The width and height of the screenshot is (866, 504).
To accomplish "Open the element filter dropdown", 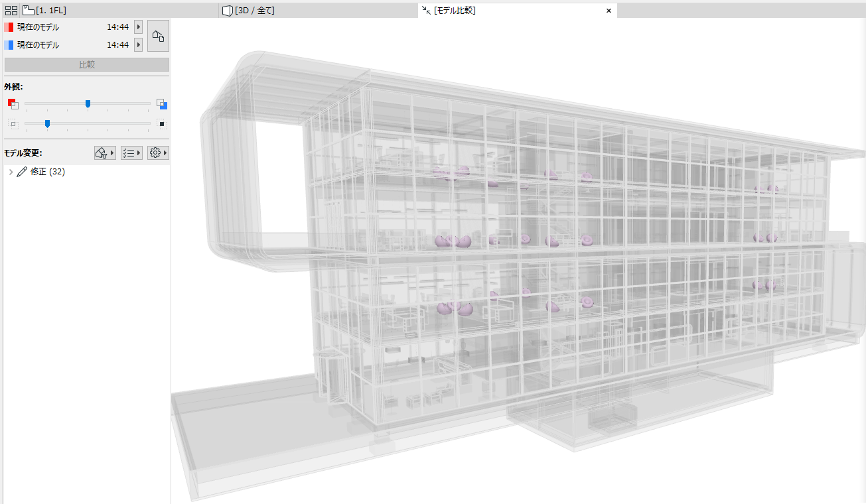I will pos(105,153).
